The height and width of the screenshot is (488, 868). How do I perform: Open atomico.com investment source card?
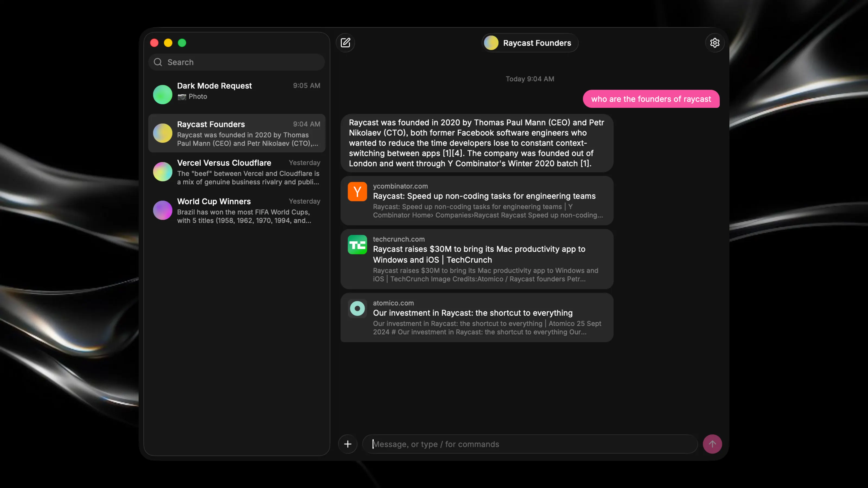pyautogui.click(x=477, y=317)
